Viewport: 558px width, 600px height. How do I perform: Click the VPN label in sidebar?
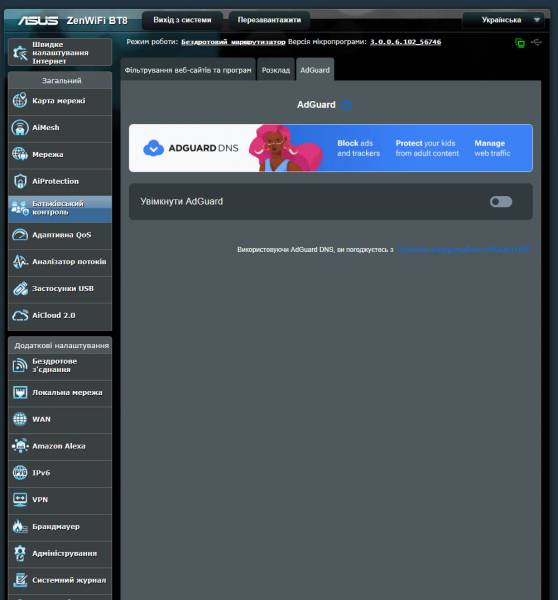pos(40,500)
